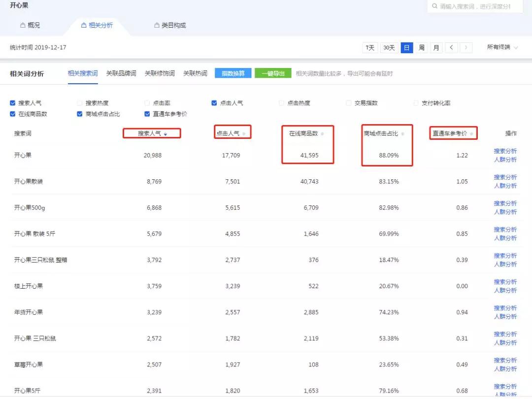The image size is (532, 399).
Task: Click the icon beside the 类目构成 tab
Action: point(156,25)
